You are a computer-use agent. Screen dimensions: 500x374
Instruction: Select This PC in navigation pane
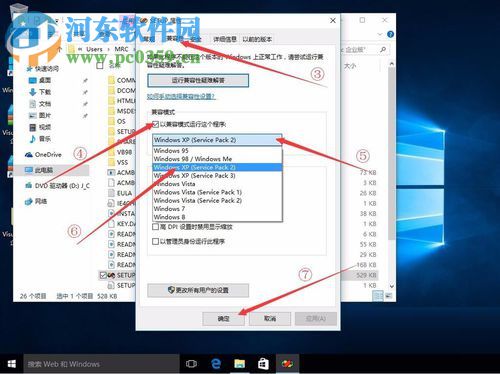pyautogui.click(x=39, y=170)
